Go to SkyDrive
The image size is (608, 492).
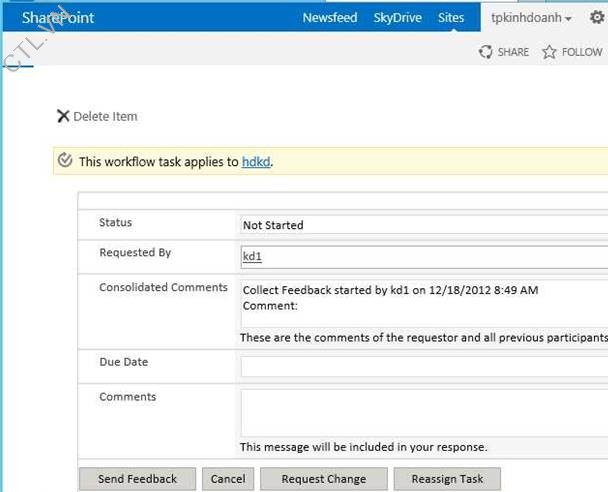397,18
